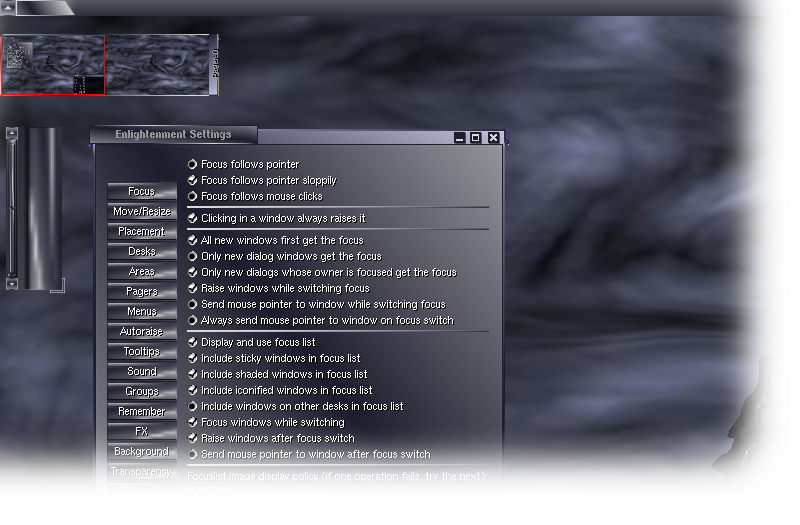Click the iconbox scroll up arrow
This screenshot has width=800, height=525.
click(12, 134)
